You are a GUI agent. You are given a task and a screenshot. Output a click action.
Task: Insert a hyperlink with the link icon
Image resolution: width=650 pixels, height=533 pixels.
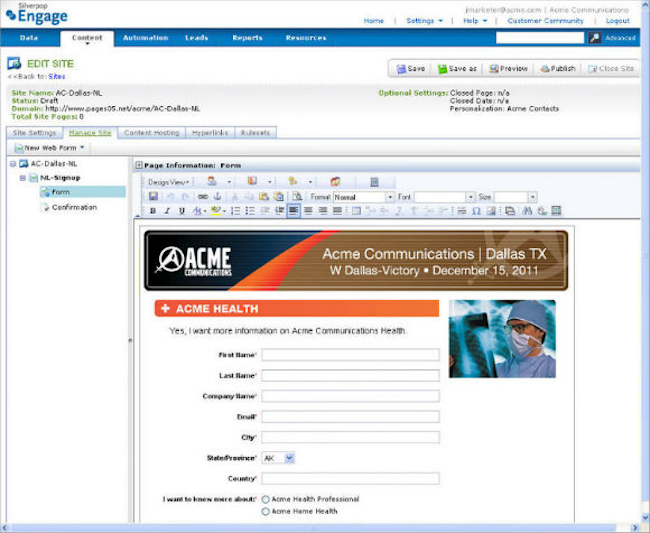(x=203, y=197)
